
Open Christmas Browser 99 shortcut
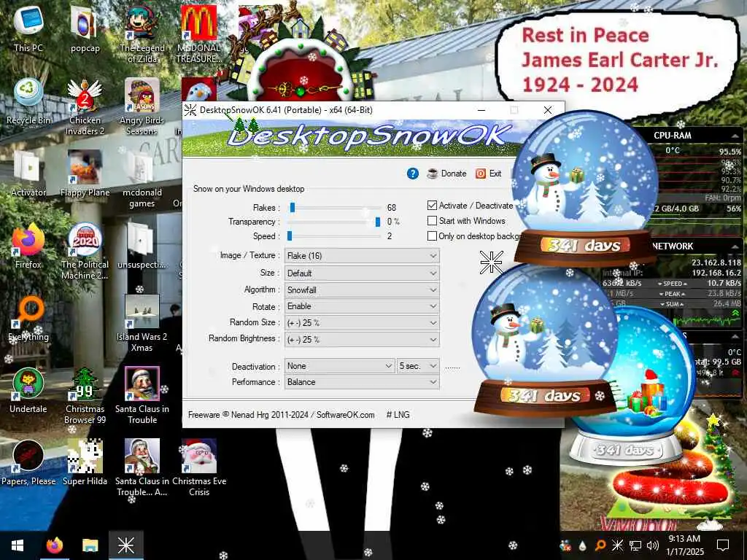click(85, 396)
